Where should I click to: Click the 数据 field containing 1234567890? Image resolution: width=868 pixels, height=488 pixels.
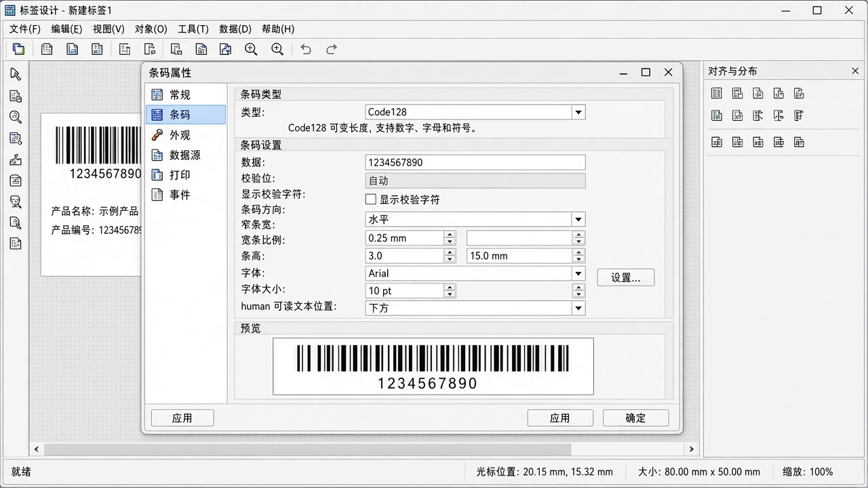click(x=475, y=163)
